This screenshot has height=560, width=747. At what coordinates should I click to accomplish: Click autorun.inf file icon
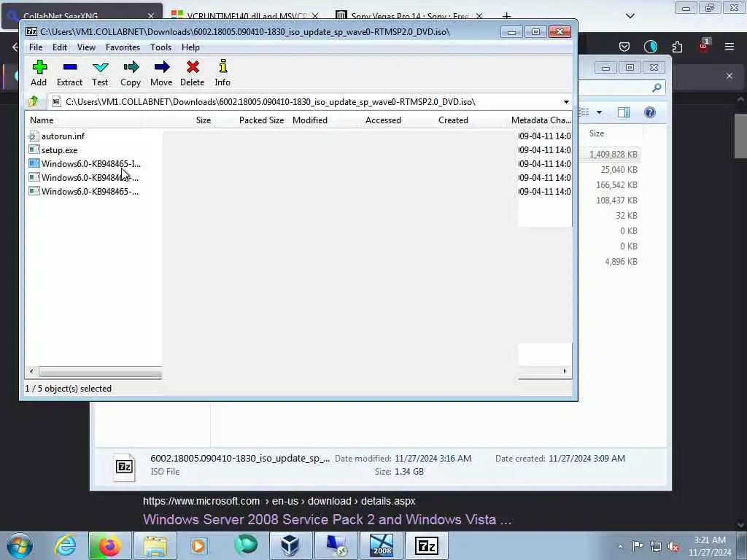coord(34,136)
